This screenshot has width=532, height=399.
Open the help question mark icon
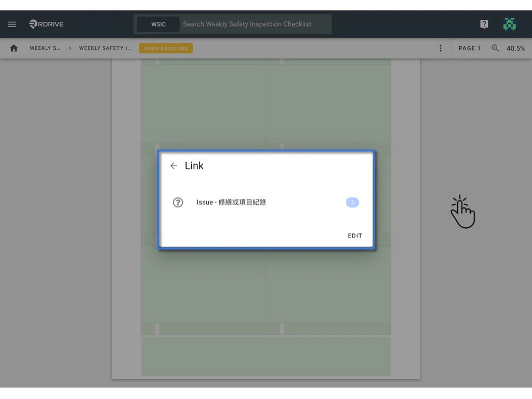coord(484,24)
